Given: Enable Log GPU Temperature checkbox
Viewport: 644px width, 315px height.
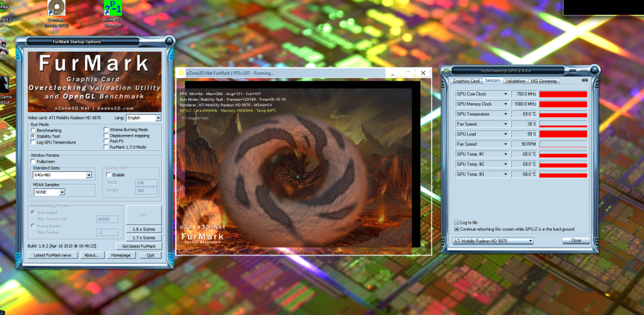Looking at the screenshot, I should (33, 142).
